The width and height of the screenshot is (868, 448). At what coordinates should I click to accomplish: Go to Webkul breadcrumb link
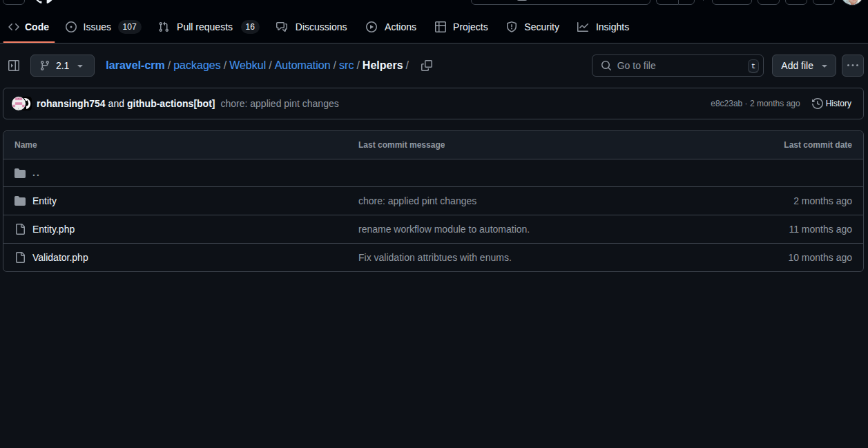248,66
